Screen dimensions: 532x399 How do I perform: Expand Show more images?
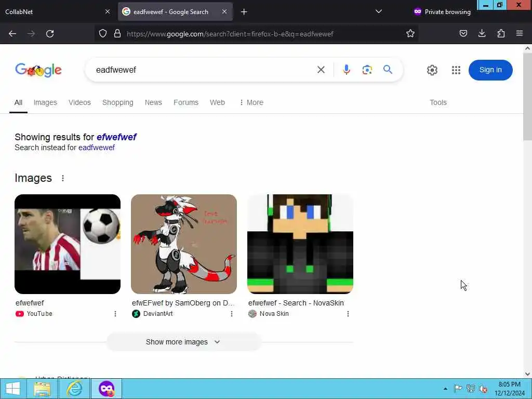pos(184,342)
